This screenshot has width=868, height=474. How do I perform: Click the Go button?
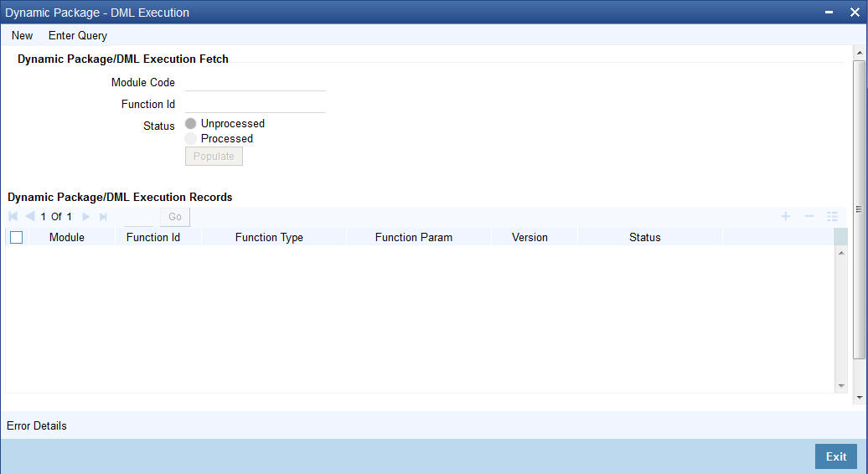click(175, 217)
